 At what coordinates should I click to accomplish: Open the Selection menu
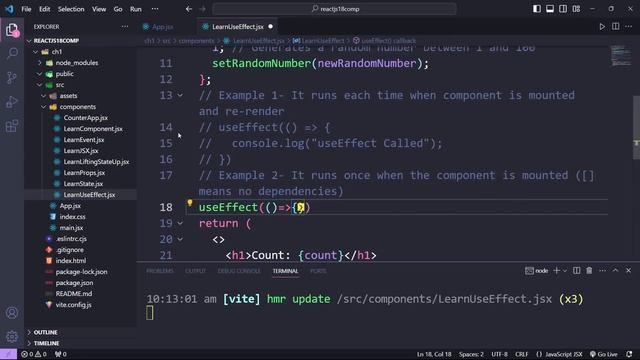71,9
